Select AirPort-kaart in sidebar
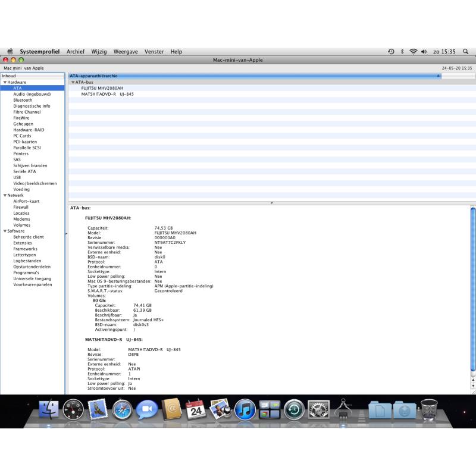 pyautogui.click(x=26, y=201)
